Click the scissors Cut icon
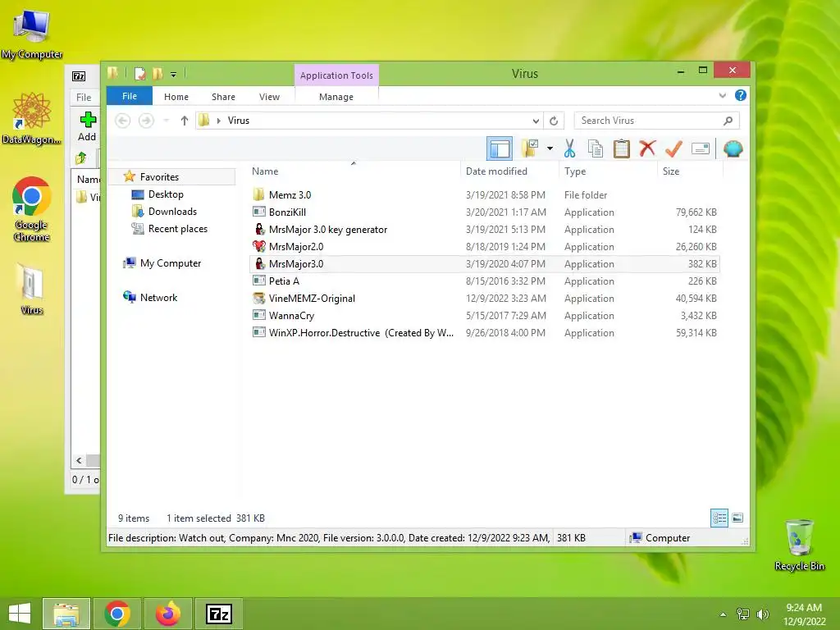840x630 pixels. pyautogui.click(x=569, y=148)
